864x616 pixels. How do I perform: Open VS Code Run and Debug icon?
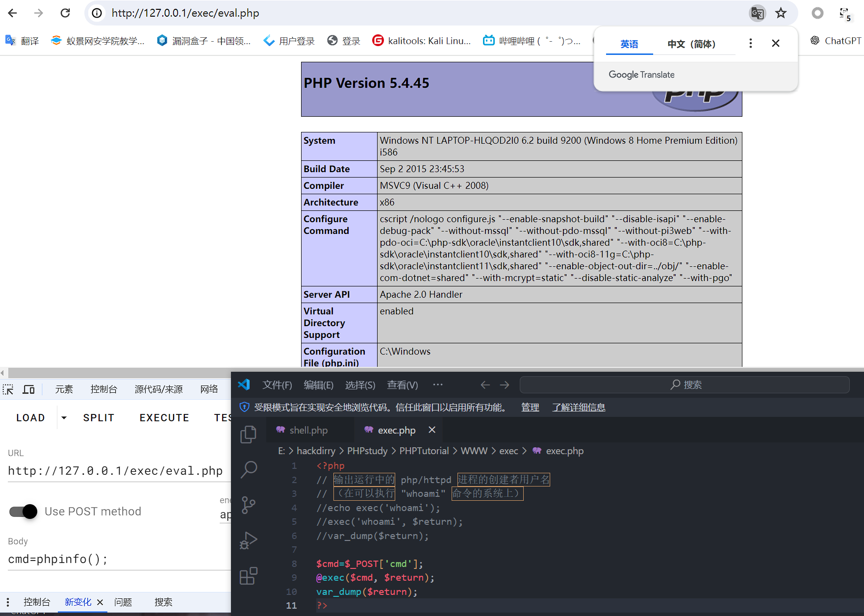point(249,540)
